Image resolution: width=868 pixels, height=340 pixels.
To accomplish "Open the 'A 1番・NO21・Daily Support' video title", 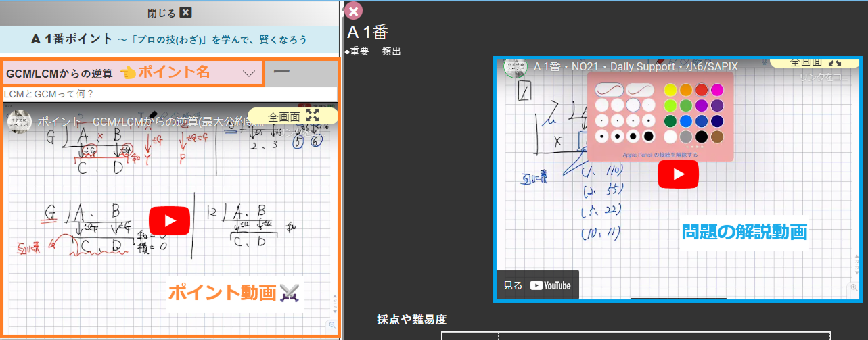I will pyautogui.click(x=635, y=67).
